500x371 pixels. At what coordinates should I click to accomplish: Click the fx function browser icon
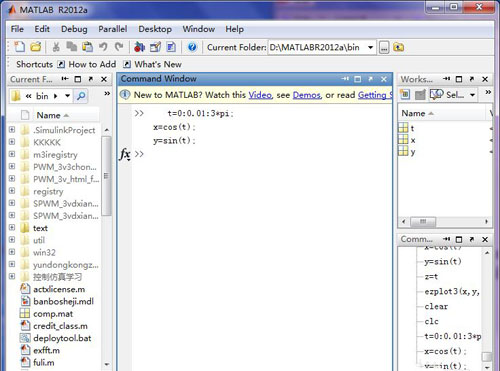point(125,154)
